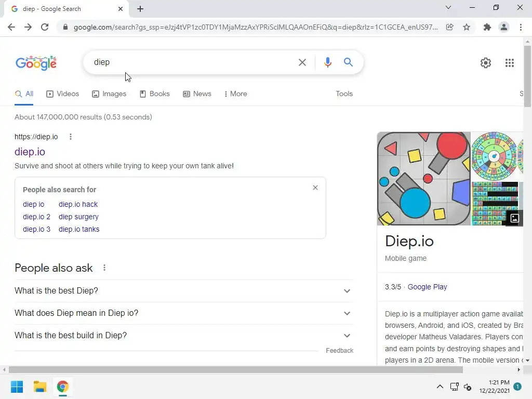Bookmark this page with the star

[x=467, y=27]
